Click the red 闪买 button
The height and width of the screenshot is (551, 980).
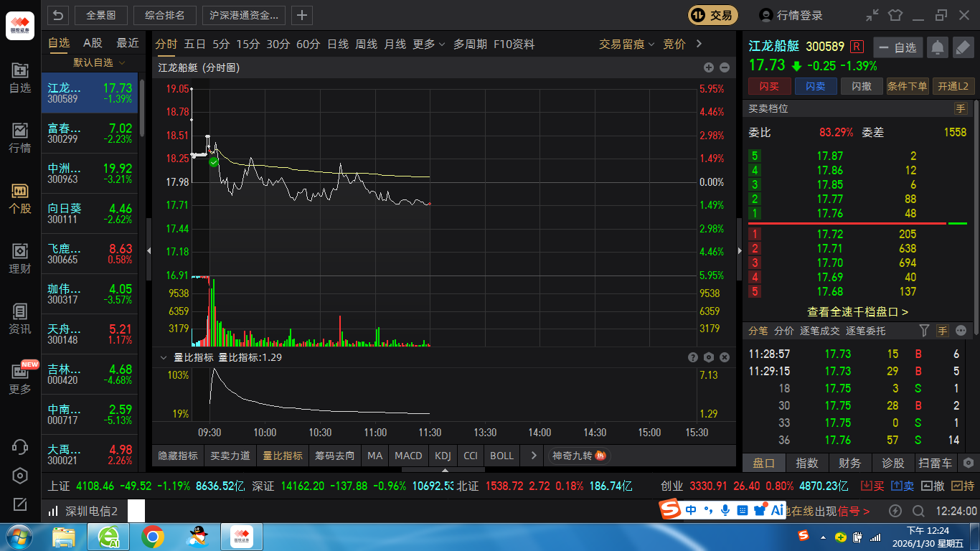point(769,86)
